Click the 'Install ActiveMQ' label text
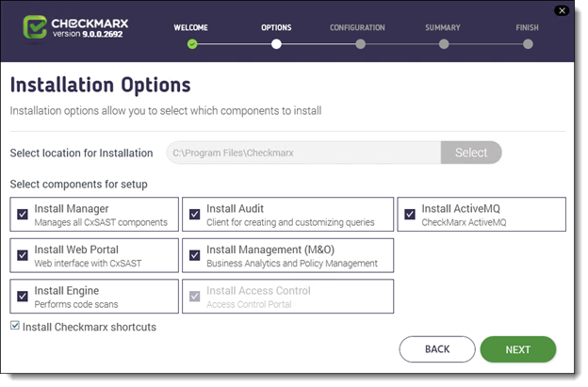The width and height of the screenshot is (588, 387). [x=461, y=209]
